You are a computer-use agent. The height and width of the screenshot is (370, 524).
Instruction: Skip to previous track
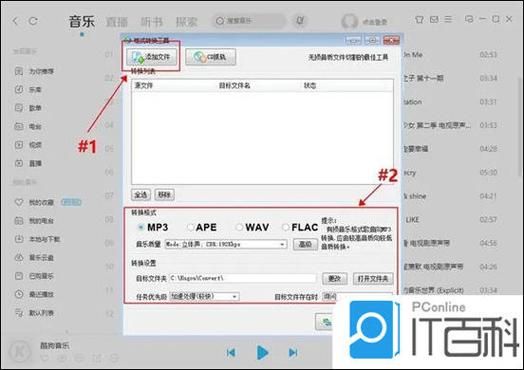[x=231, y=352]
